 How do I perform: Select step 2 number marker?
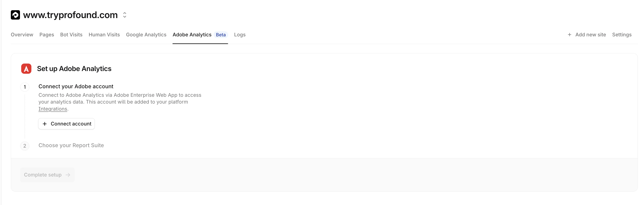25,146
